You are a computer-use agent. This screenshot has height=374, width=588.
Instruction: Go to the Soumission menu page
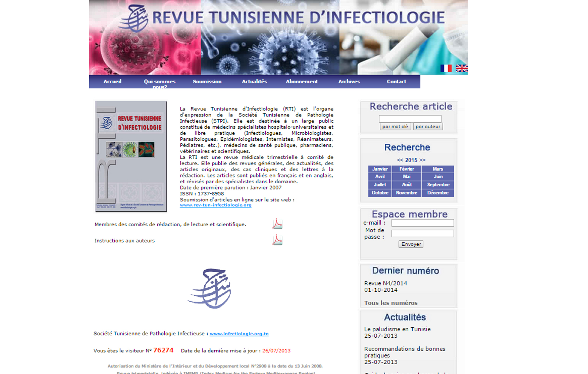tap(207, 82)
